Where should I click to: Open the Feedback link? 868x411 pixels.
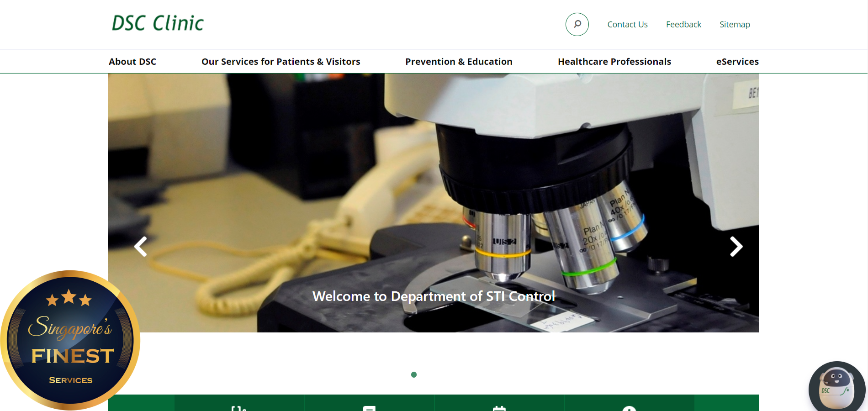[x=683, y=25]
